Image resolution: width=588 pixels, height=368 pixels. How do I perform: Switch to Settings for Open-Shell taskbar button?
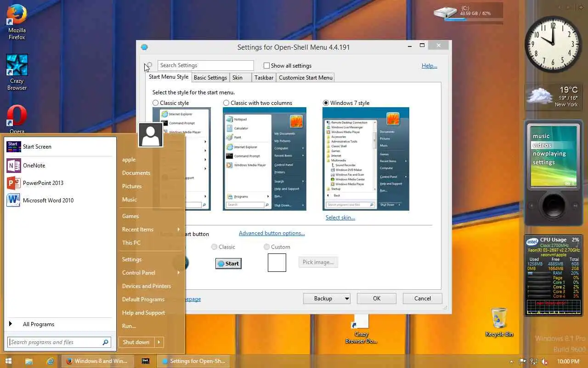[193, 361]
